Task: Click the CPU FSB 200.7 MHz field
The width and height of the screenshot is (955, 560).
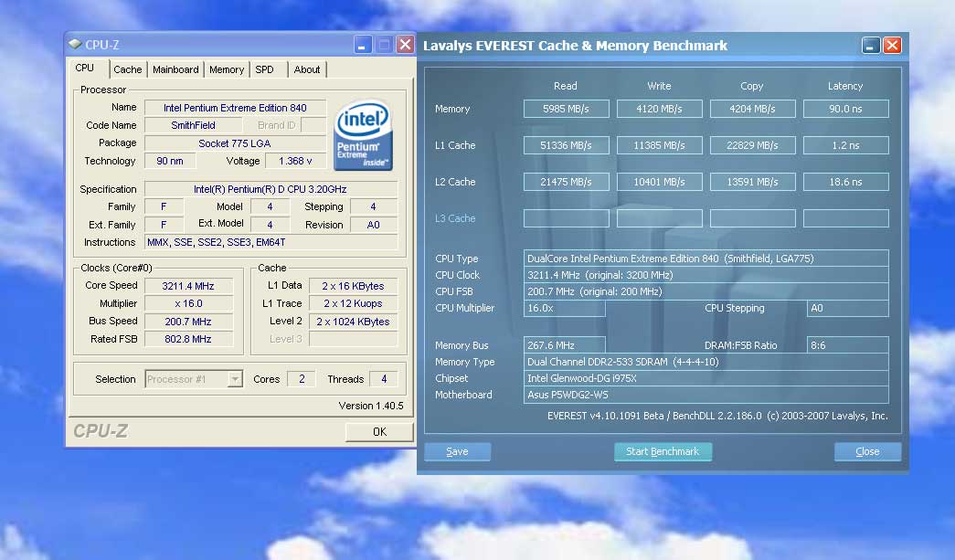Action: pos(706,291)
